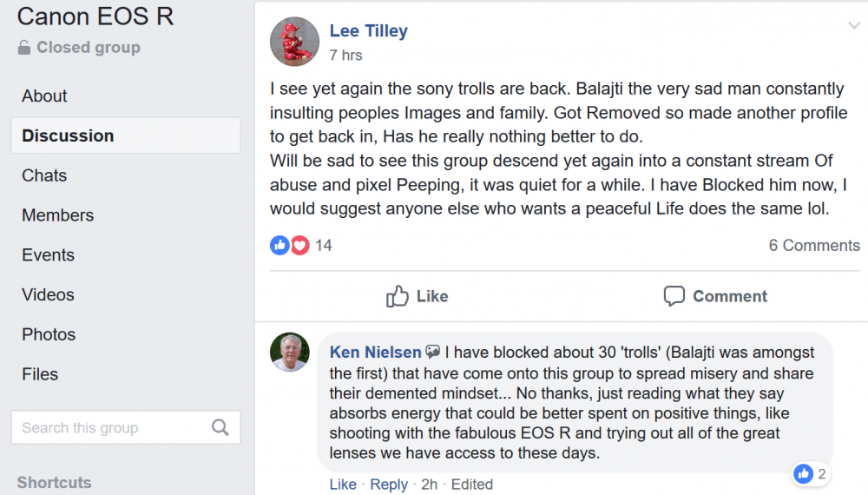The image size is (868, 495).
Task: Click the padlock icon beside Closed group
Action: [x=24, y=48]
